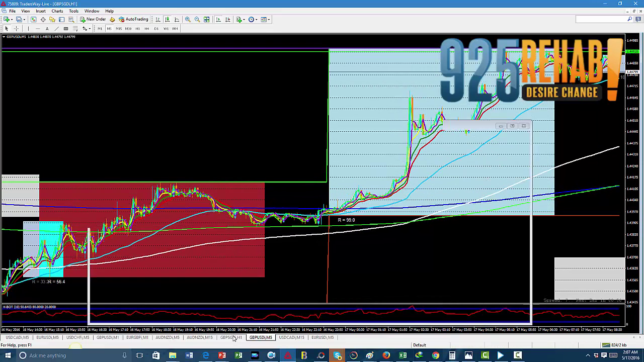Click the Cortana search box
The width and height of the screenshot is (644, 362).
click(73, 355)
